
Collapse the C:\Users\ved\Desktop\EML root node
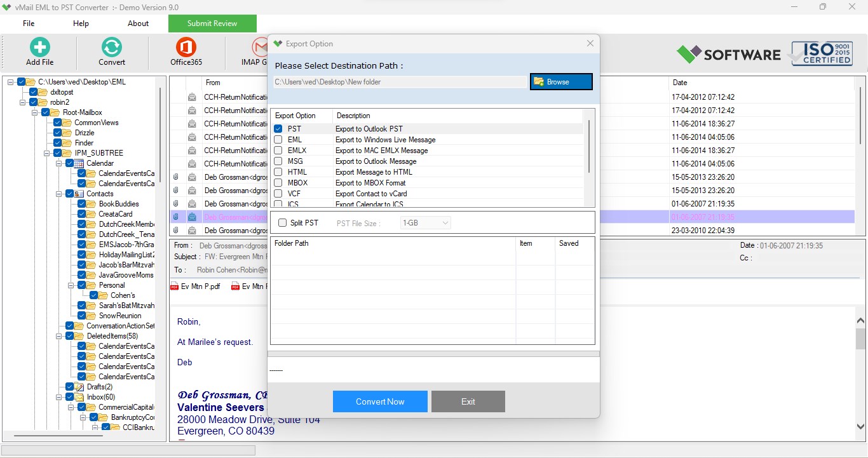pos(11,82)
